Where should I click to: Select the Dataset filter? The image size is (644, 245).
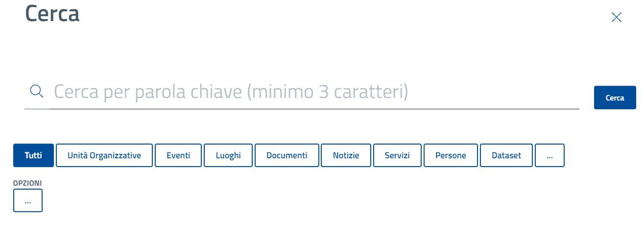tap(506, 155)
